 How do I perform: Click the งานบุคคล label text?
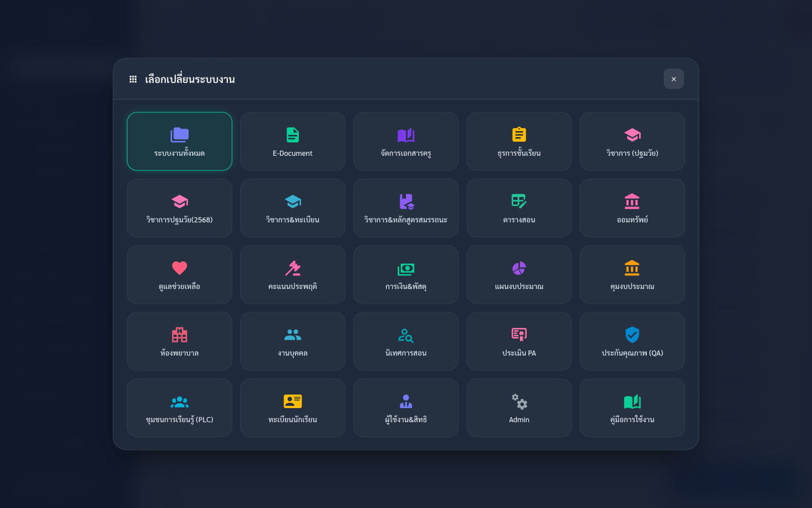point(293,353)
